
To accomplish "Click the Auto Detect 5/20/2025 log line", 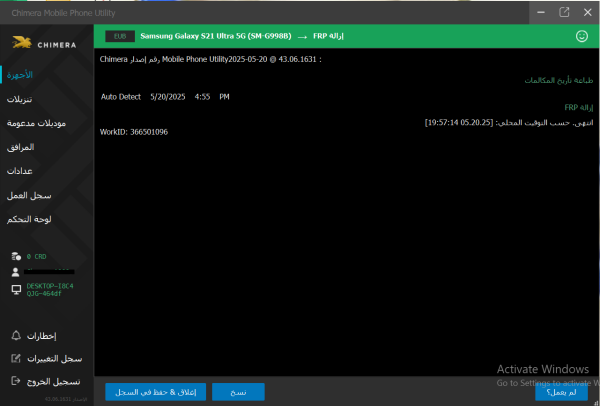I will (165, 97).
